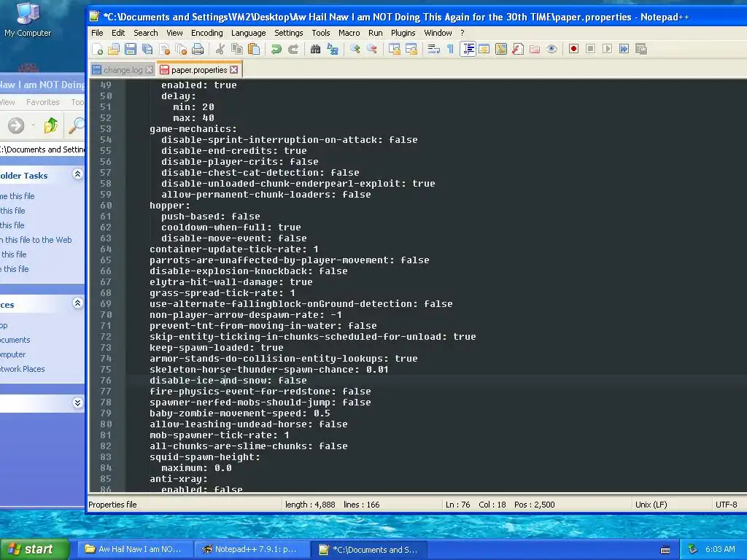Click 'Unix (LF)' in the status bar
The height and width of the screenshot is (560, 747).
click(x=651, y=505)
